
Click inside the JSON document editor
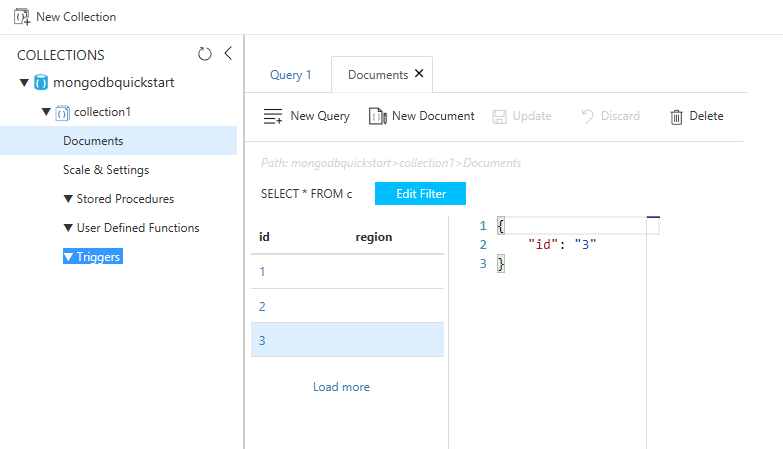570,330
